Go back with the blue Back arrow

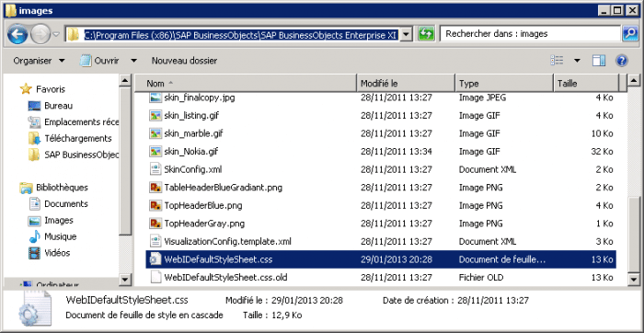[x=17, y=34]
